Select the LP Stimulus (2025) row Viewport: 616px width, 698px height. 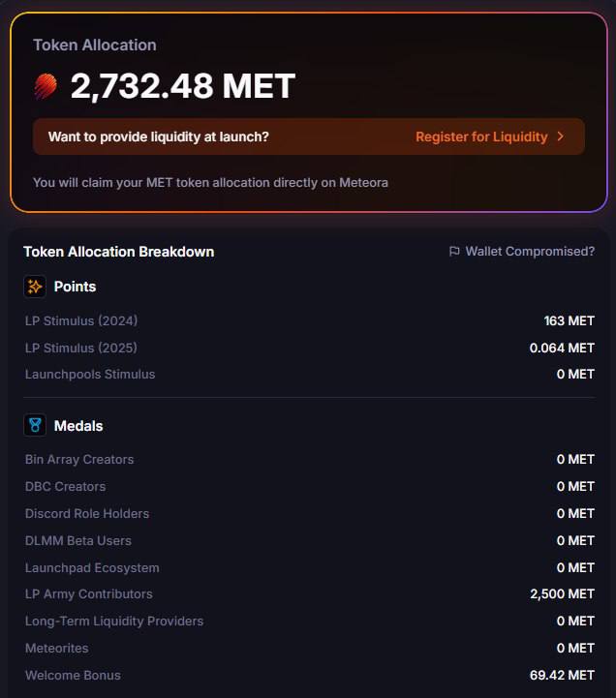309,348
